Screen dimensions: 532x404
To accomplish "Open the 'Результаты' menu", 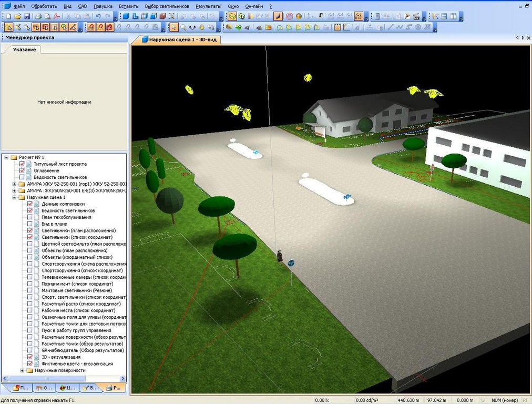I will [x=208, y=6].
